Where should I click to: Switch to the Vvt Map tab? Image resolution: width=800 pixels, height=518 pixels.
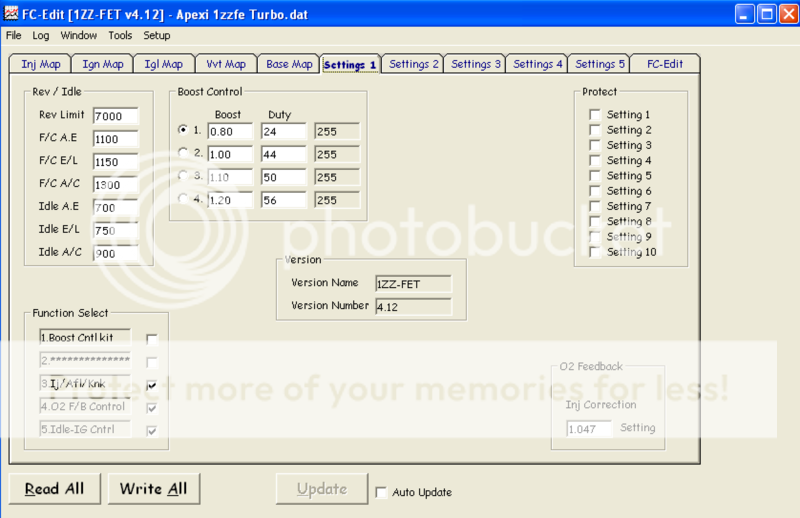point(225,64)
